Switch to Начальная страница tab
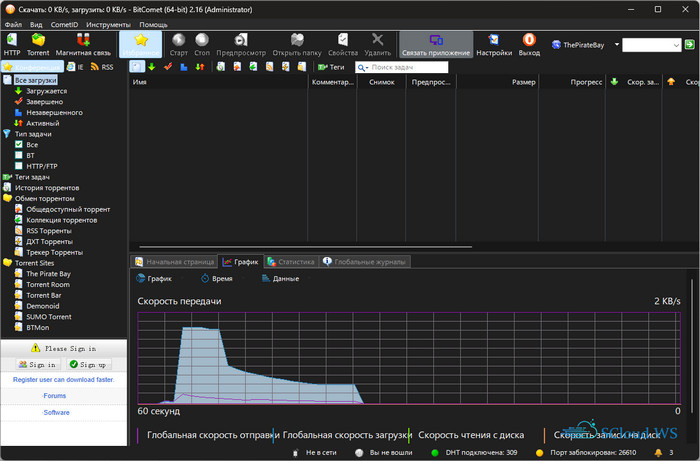The height and width of the screenshot is (461, 700). [175, 262]
